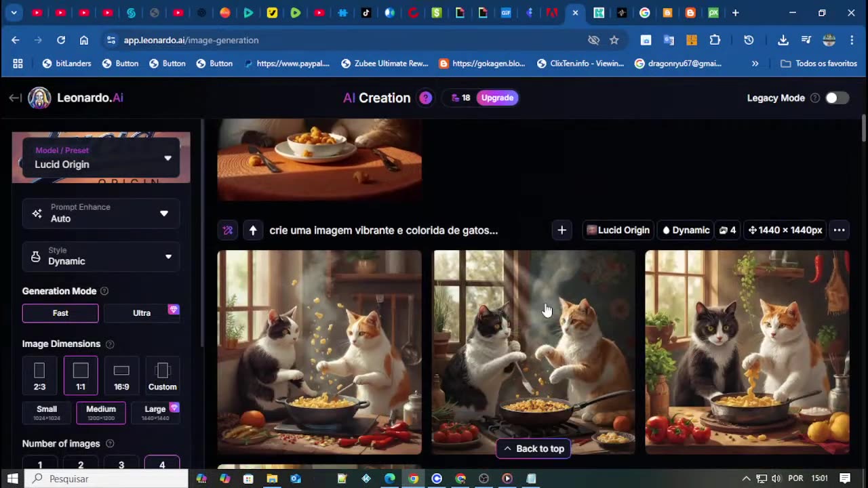This screenshot has height=488, width=868.
Task: Open the top pasta bowl image thumbnail
Action: coord(319,160)
